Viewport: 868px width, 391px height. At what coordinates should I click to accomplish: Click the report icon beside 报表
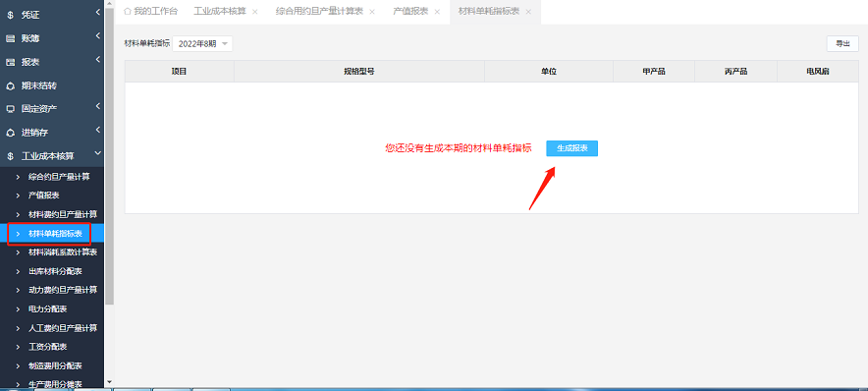pos(10,63)
